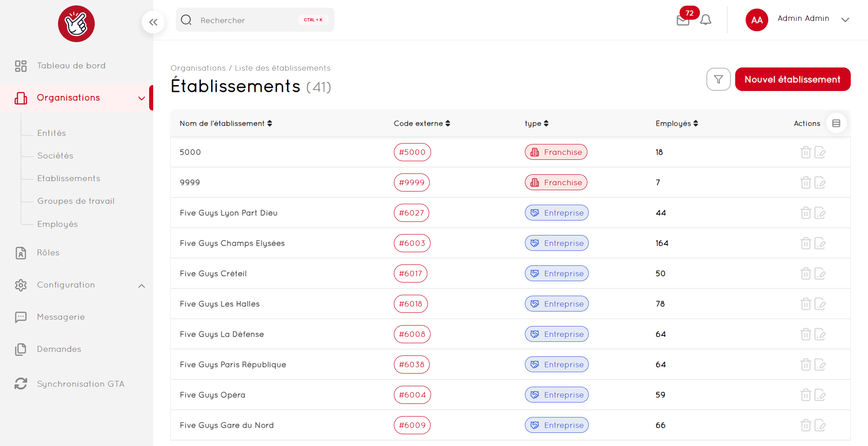Click employee count 164

tap(662, 243)
